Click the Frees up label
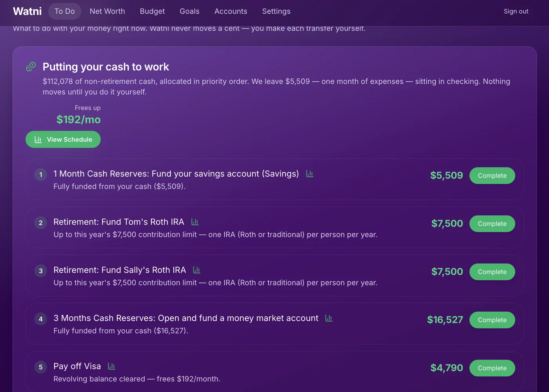 [88, 108]
